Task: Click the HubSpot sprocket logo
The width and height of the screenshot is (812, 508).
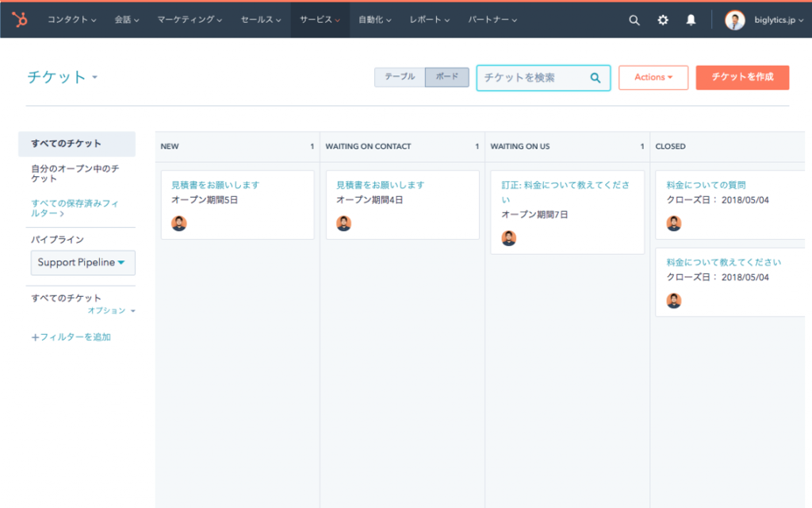Action: 20,20
